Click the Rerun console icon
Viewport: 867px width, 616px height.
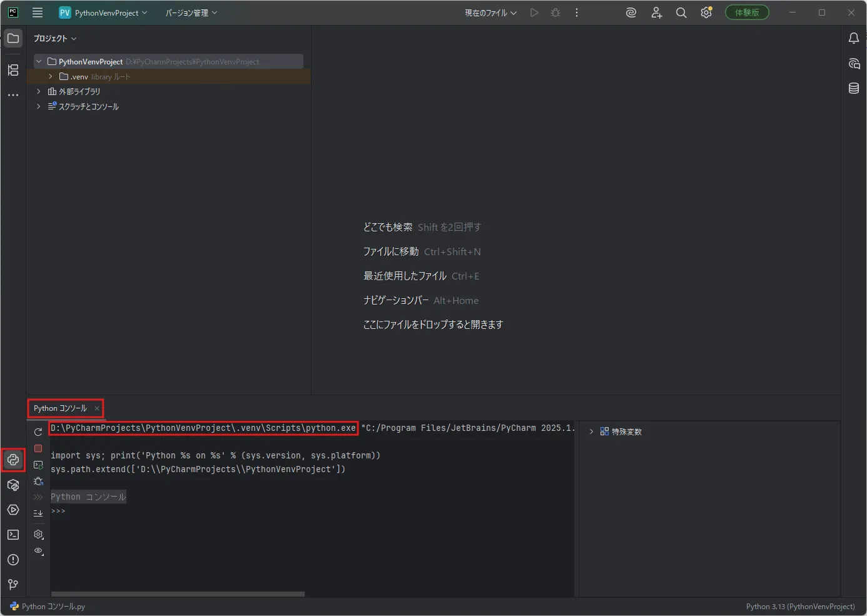point(38,432)
